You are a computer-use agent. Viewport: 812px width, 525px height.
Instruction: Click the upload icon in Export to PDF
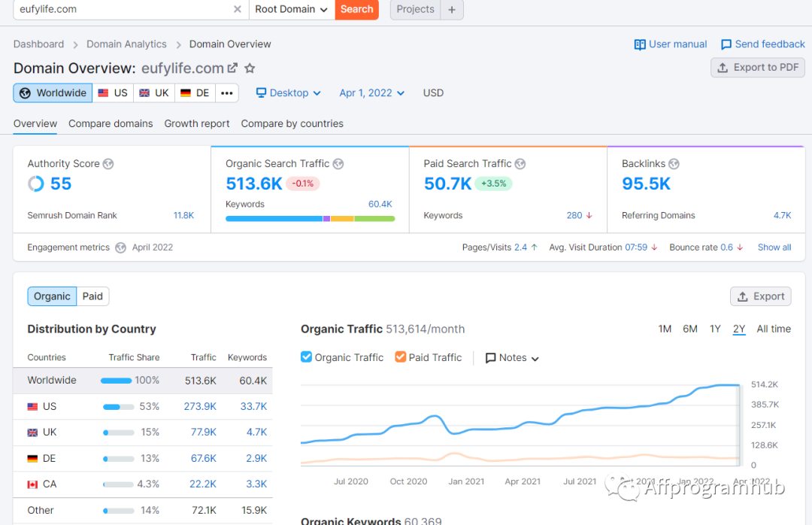click(723, 68)
